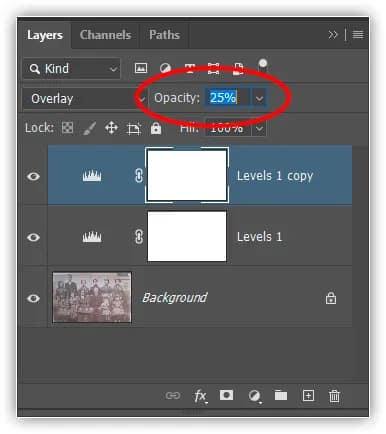Switch to the Paths tab
This screenshot has width=386, height=434.
pyautogui.click(x=164, y=35)
